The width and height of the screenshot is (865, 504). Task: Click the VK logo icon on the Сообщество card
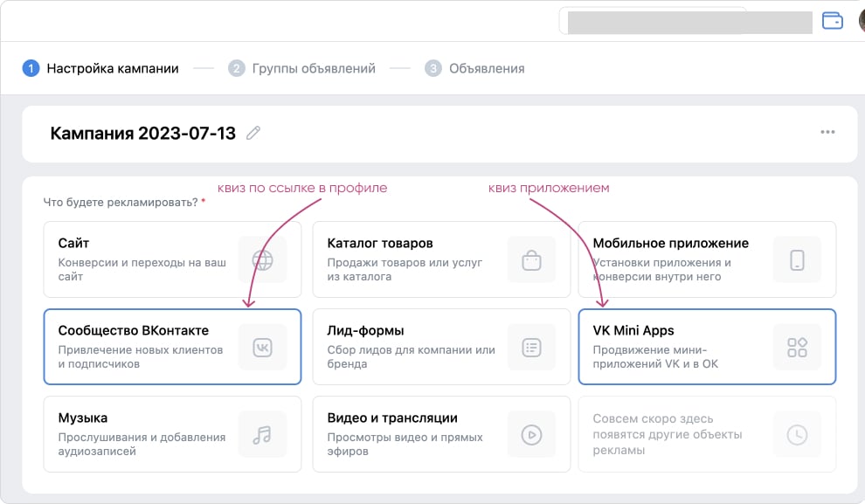click(x=262, y=347)
